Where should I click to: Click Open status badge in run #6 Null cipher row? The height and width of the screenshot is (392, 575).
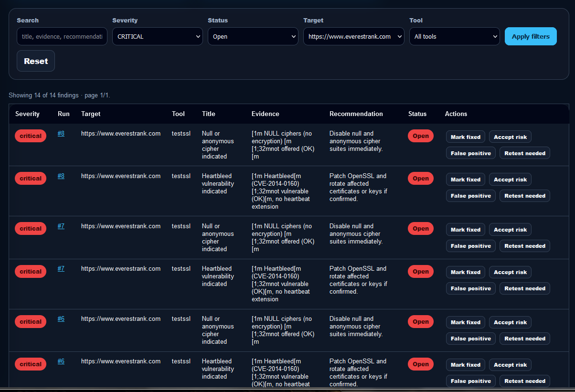pyautogui.click(x=421, y=321)
